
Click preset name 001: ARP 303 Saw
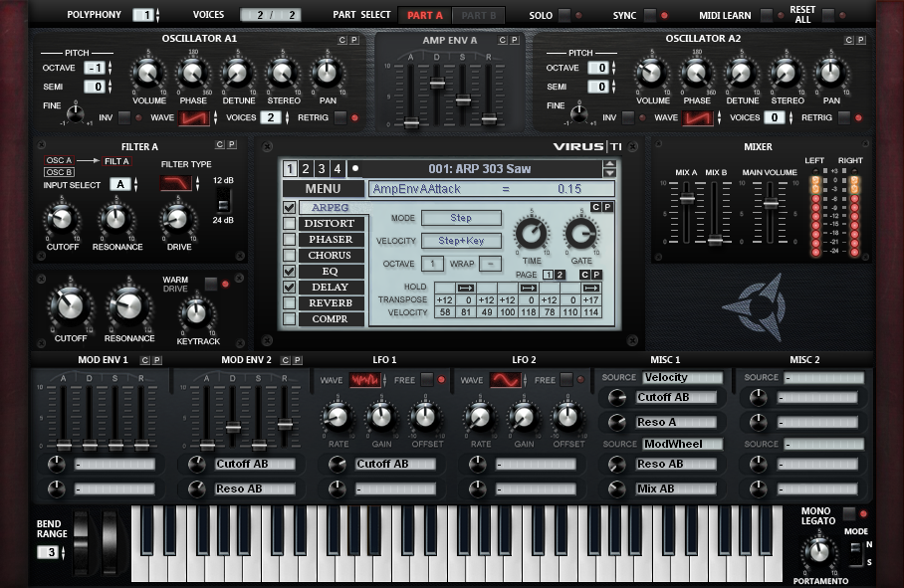pyautogui.click(x=480, y=169)
